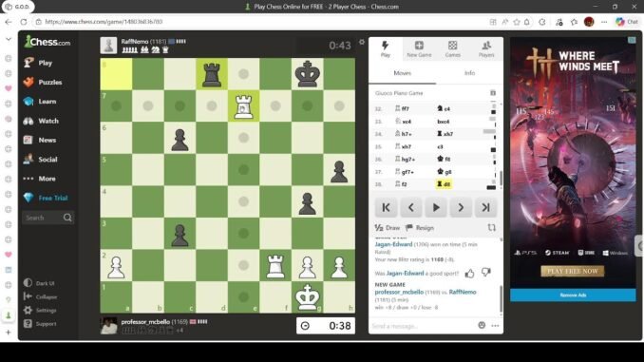
Task: Open Jagan-Edward profile link in chat
Action: [x=393, y=244]
